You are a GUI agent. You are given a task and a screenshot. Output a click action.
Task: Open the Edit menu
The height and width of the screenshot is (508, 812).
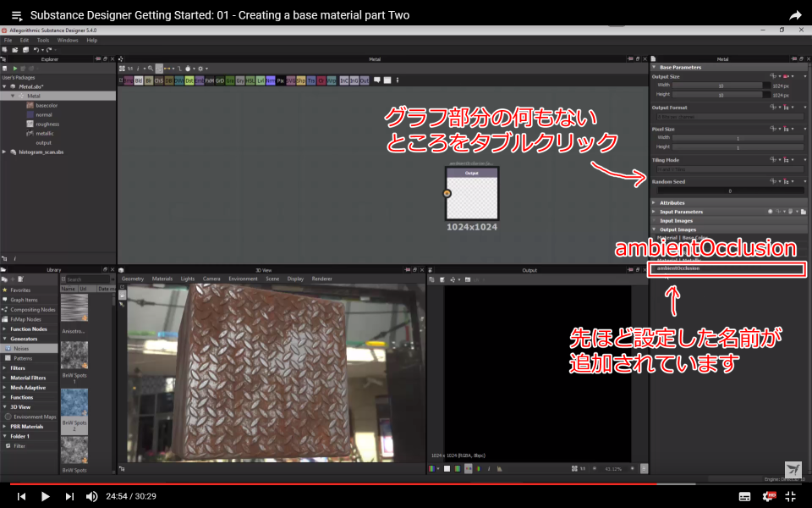click(x=25, y=40)
